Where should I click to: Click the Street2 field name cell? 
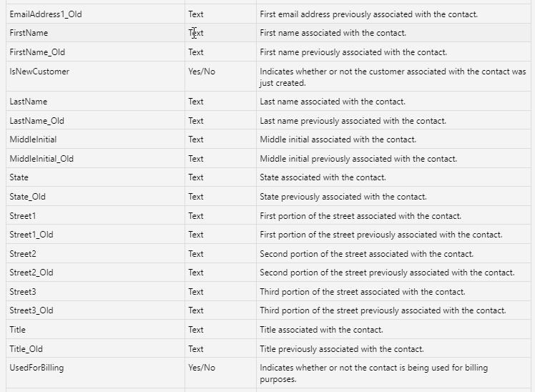click(x=23, y=254)
